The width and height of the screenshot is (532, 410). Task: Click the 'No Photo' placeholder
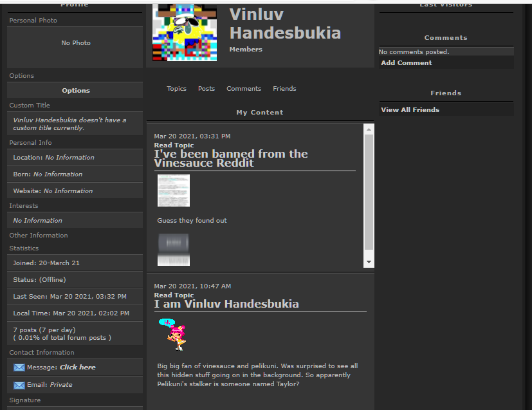(x=76, y=42)
